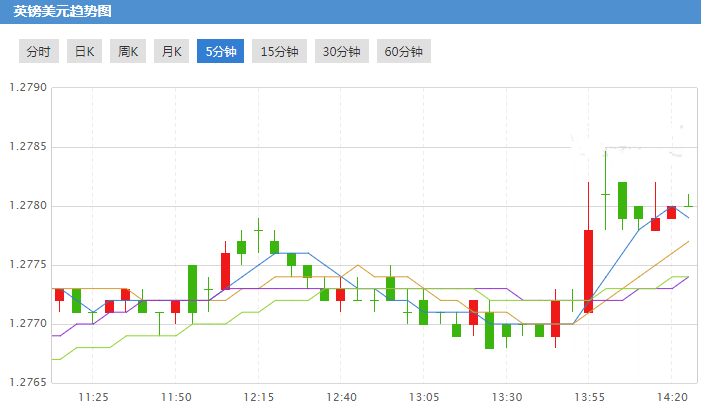This screenshot has height=410, width=701.
Task: Click the 1.2780 price axis label
Action: tap(28, 206)
